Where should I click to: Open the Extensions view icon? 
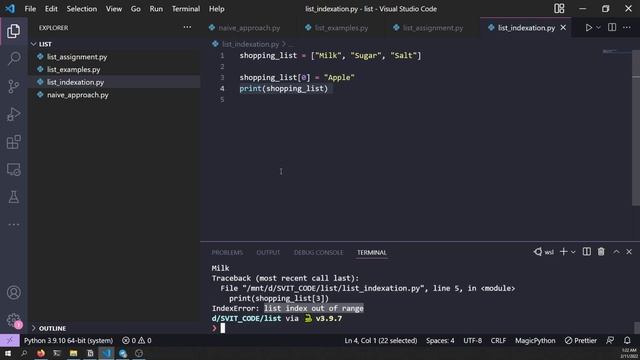(x=13, y=142)
